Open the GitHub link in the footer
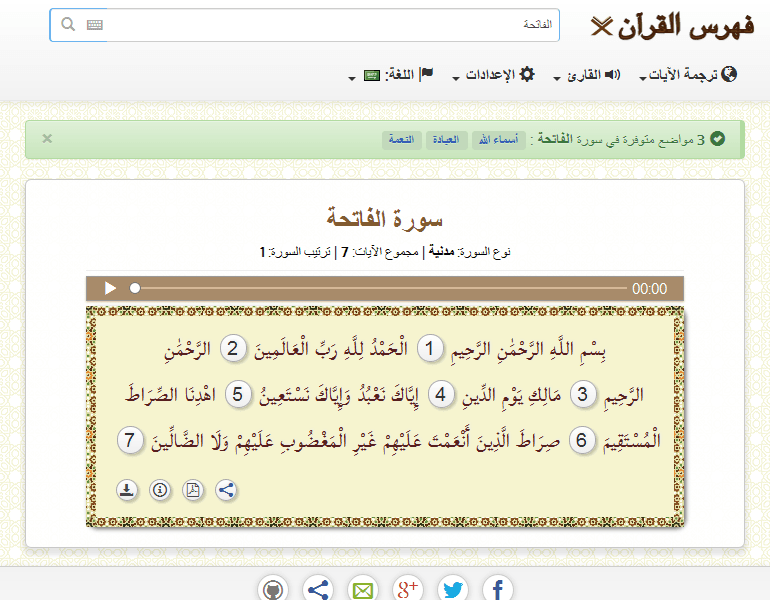 coord(272,589)
